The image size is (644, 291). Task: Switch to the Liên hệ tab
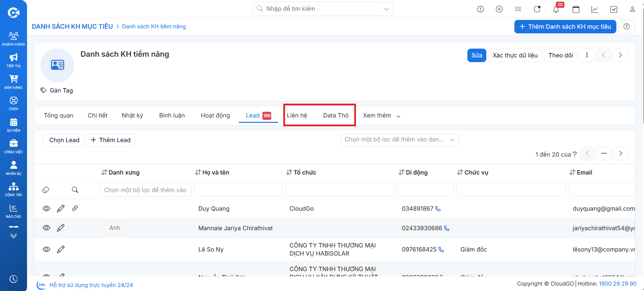(x=297, y=115)
